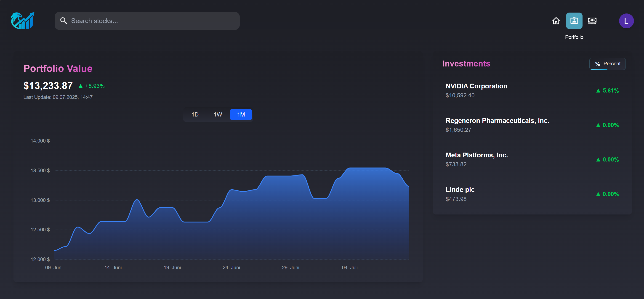Click the percent sign icon in toggle
The width and height of the screenshot is (644, 299).
coord(597,64)
